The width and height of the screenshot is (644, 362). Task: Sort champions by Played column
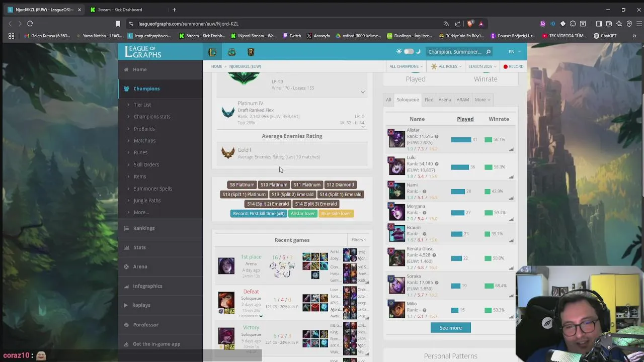[x=465, y=119]
